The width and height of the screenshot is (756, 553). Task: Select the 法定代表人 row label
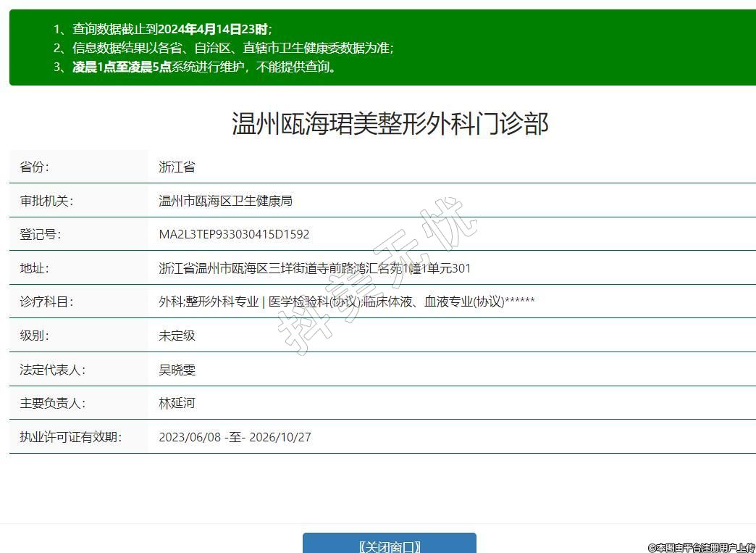tap(52, 370)
